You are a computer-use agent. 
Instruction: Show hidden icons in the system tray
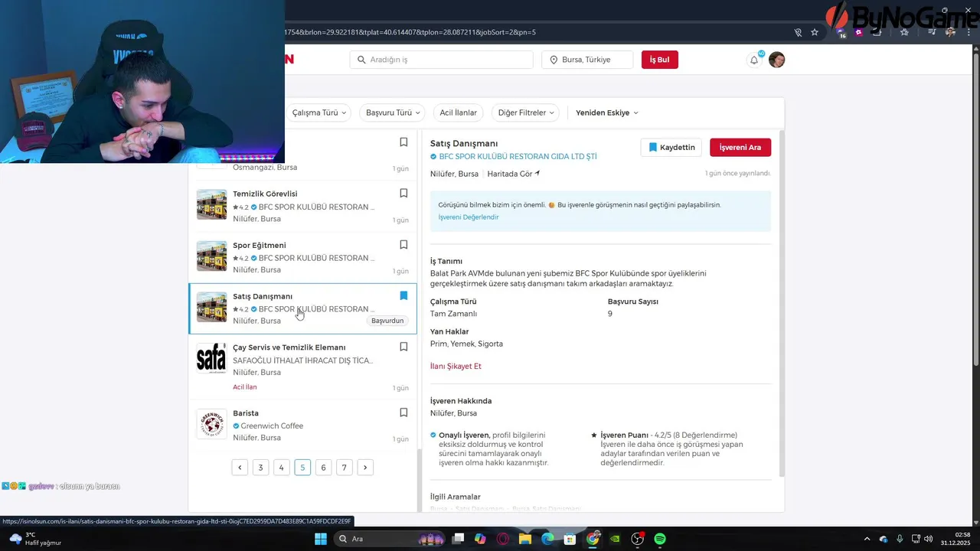point(867,539)
